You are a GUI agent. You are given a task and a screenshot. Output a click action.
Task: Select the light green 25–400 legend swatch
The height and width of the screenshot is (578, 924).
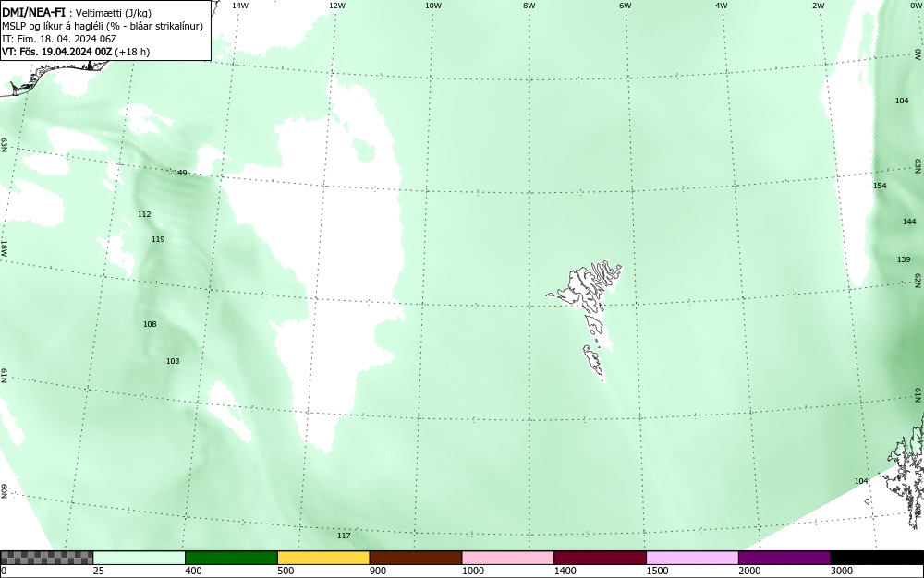pos(140,558)
